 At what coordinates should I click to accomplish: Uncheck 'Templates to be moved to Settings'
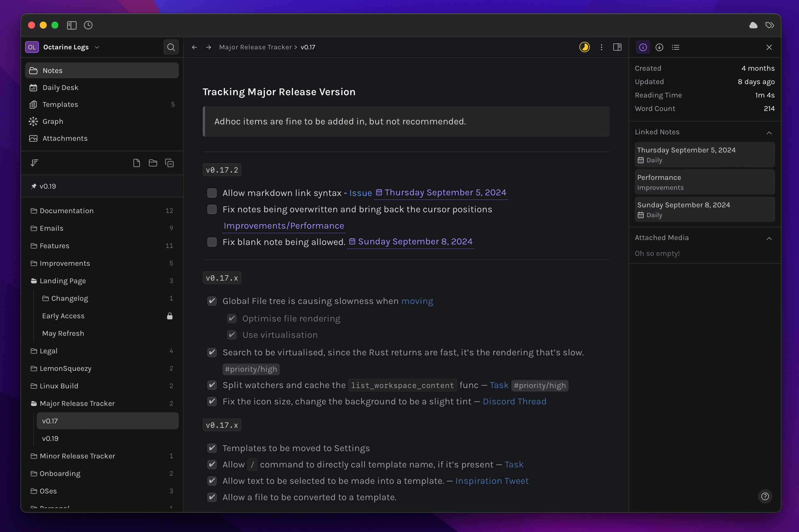coord(212,448)
